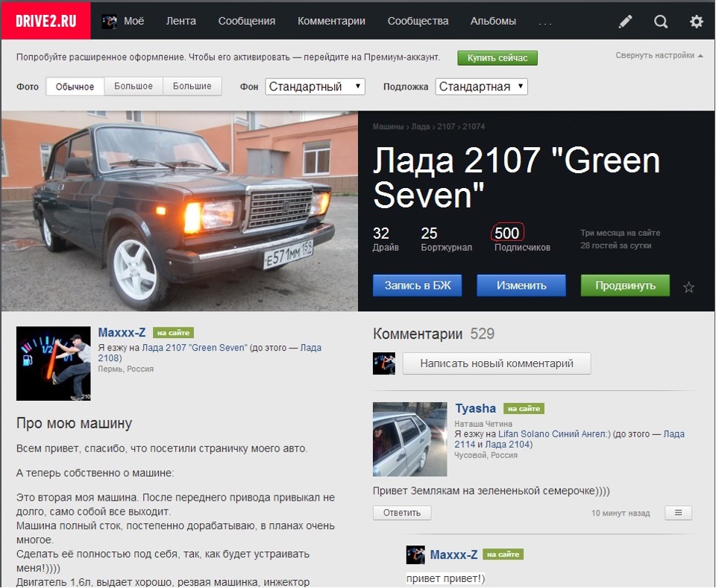The height and width of the screenshot is (588, 716).
Task: Open Комментарии in the top menu
Action: 331,21
